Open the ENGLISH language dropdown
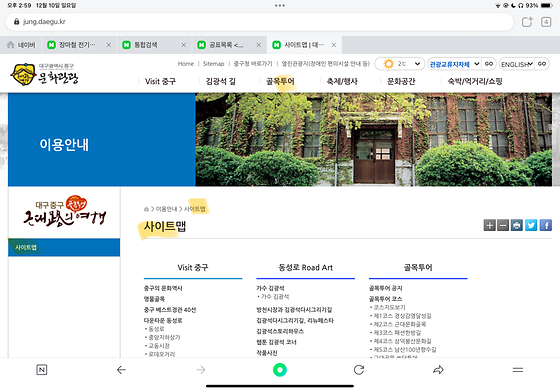 tap(517, 64)
